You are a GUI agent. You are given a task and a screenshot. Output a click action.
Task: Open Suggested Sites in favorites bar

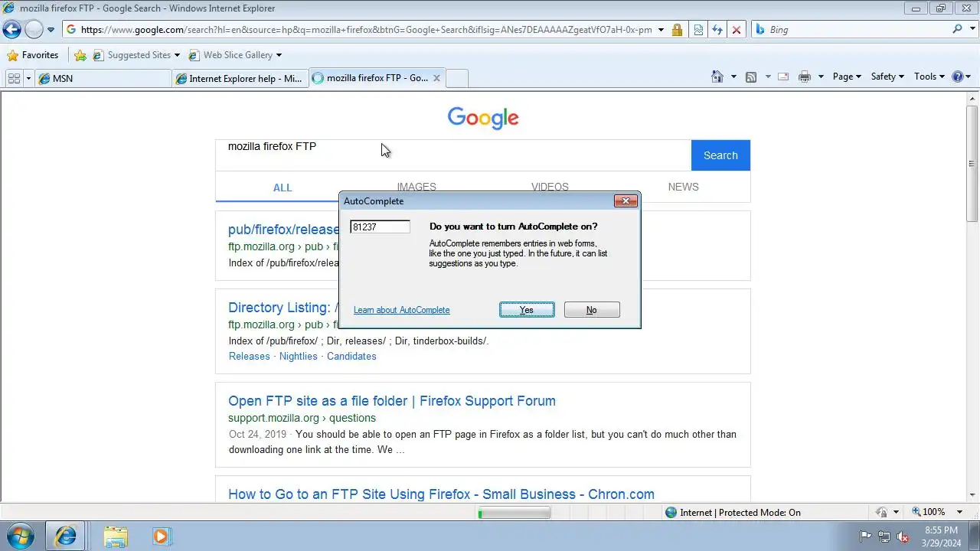(x=136, y=55)
